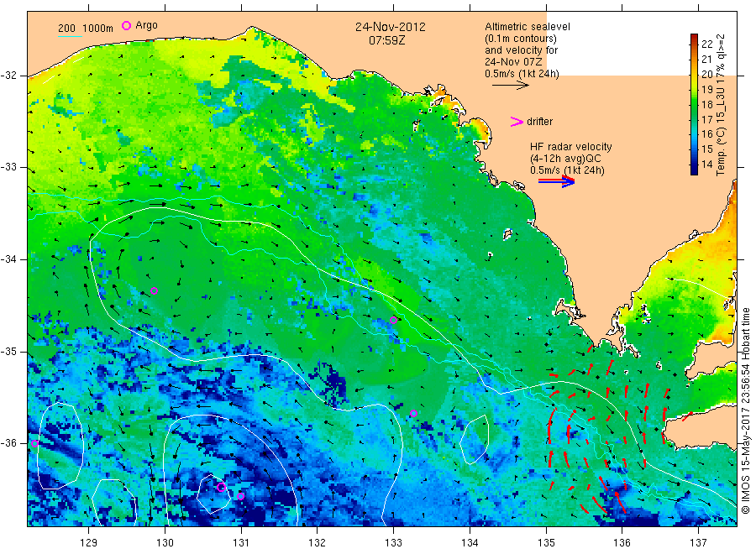Click '0.5m/s (1kt 24h)' under the altimetric legend
Image resolution: width=756 pixels, height=554 pixels.
[522, 74]
